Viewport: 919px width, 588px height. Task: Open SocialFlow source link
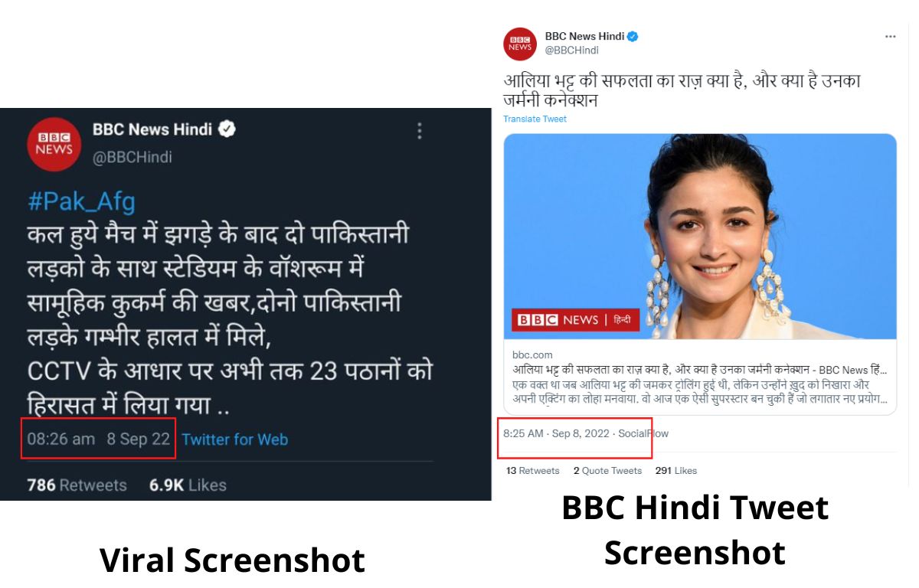643,433
